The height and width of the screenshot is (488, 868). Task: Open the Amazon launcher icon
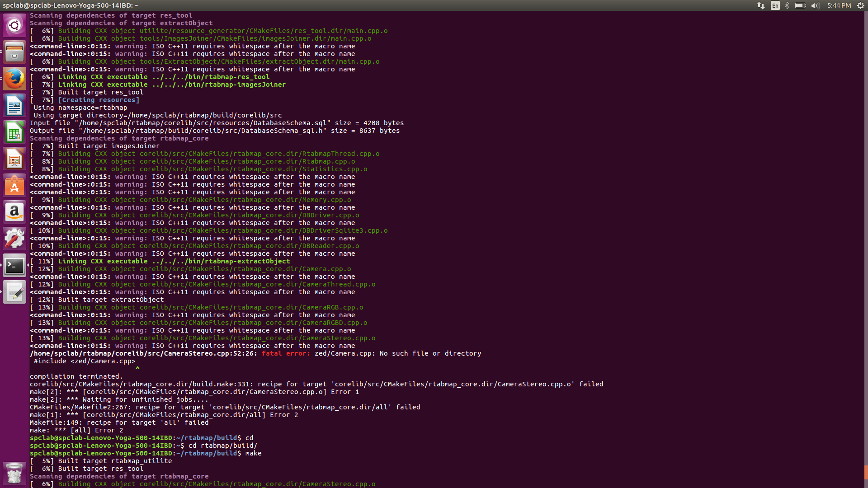(x=14, y=212)
